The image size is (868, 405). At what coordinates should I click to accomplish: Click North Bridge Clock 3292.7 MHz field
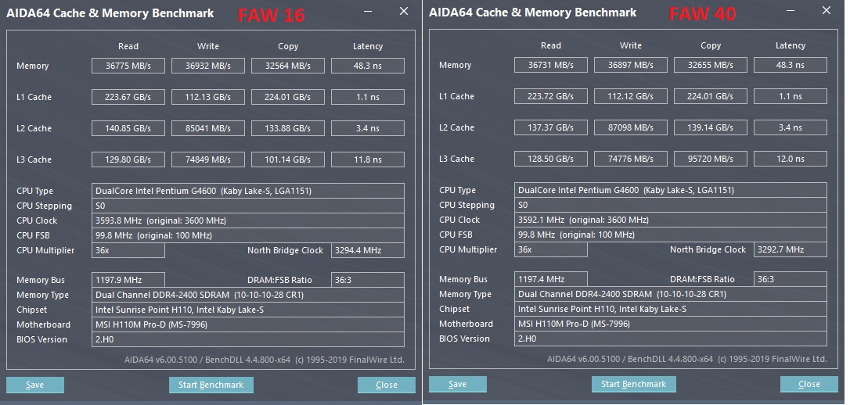coord(790,250)
